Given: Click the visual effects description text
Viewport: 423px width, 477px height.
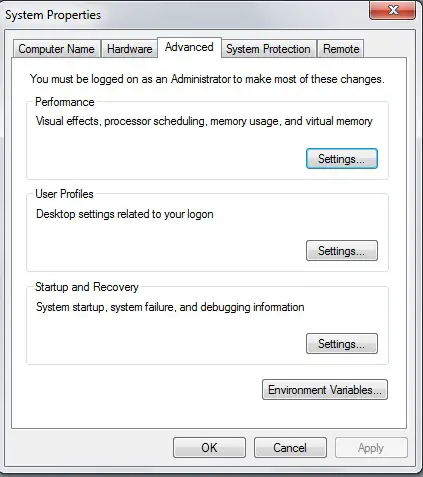Looking at the screenshot, I should 204,121.
